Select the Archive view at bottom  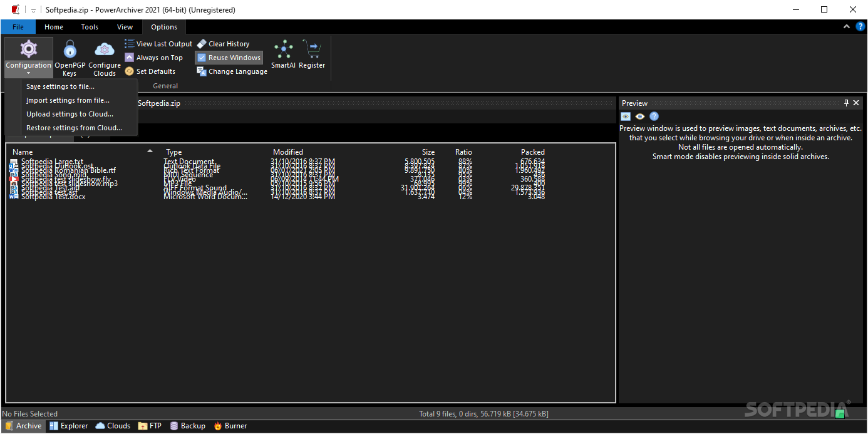click(23, 426)
